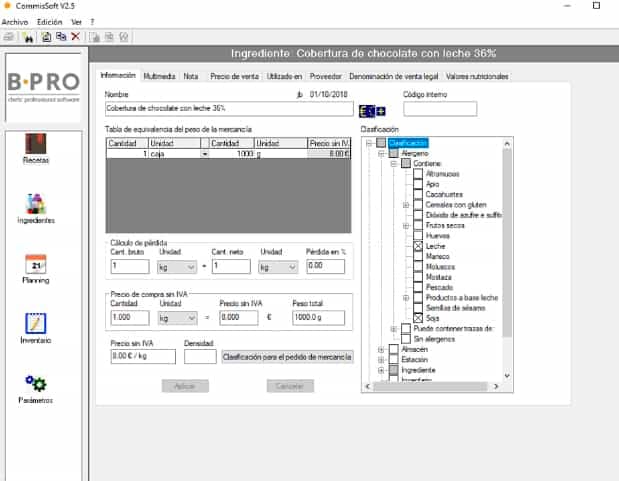Click the red X delete toolbar icon

click(x=76, y=37)
